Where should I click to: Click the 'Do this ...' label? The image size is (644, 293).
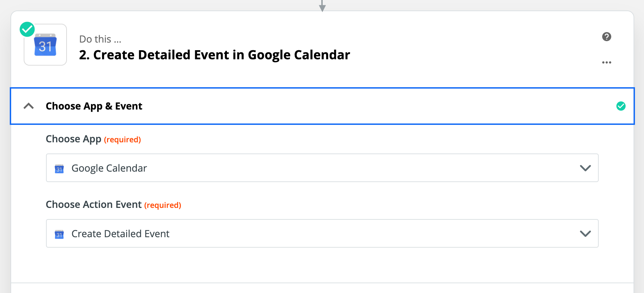point(100,39)
